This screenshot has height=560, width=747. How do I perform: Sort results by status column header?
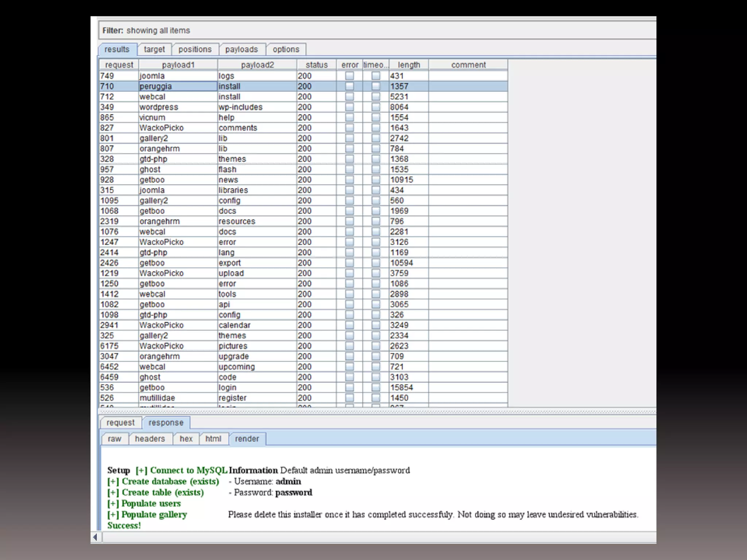pyautogui.click(x=316, y=65)
